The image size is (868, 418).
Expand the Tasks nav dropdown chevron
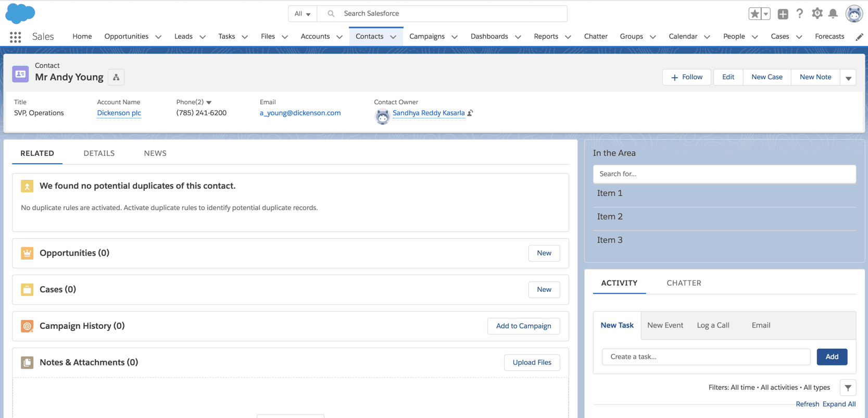click(x=245, y=36)
